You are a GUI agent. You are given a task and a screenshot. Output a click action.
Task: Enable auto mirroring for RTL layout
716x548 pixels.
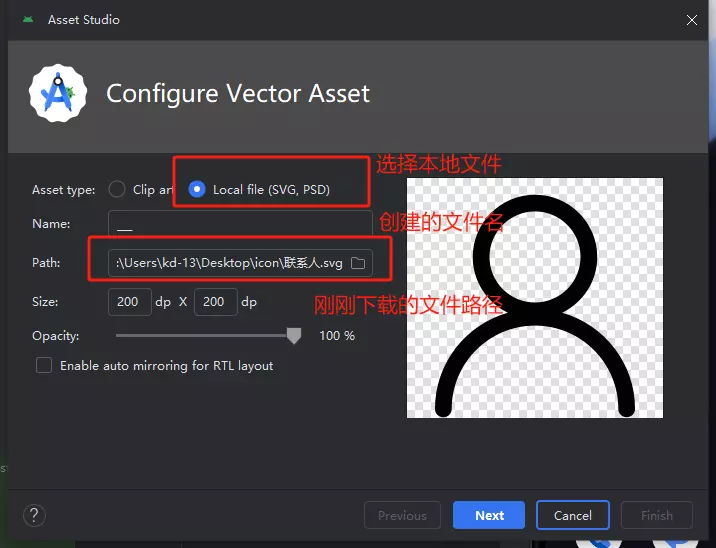[44, 366]
